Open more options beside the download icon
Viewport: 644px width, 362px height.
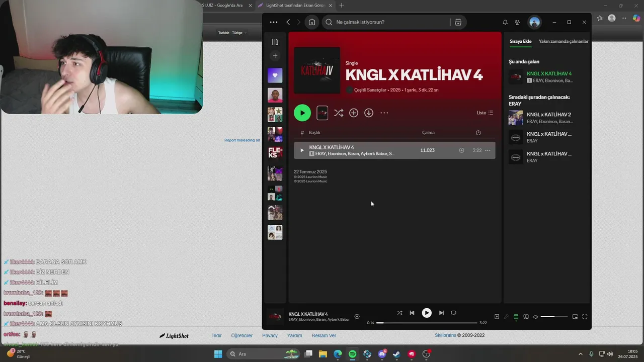tap(384, 113)
